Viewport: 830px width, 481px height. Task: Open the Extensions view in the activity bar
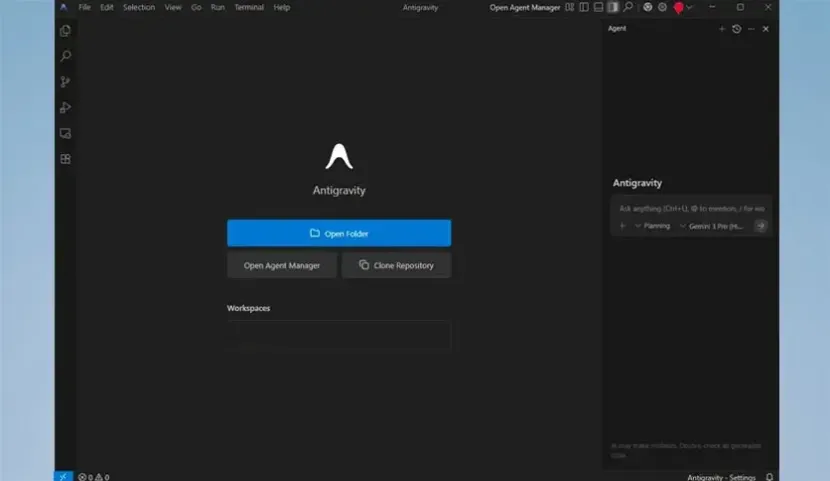point(65,159)
